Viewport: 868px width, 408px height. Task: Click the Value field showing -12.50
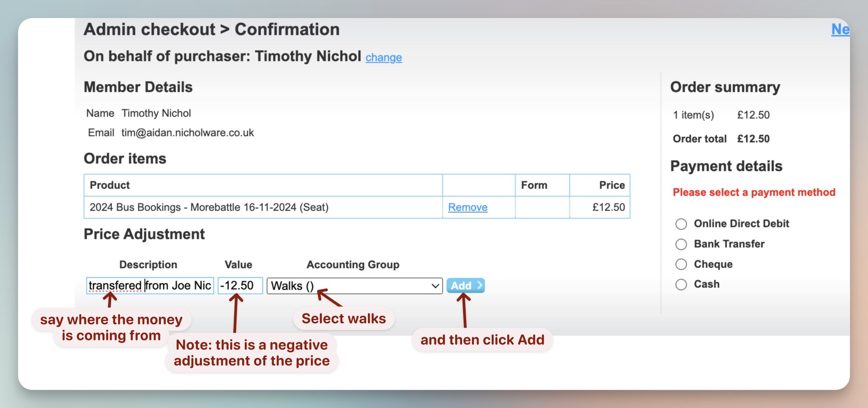pos(240,286)
